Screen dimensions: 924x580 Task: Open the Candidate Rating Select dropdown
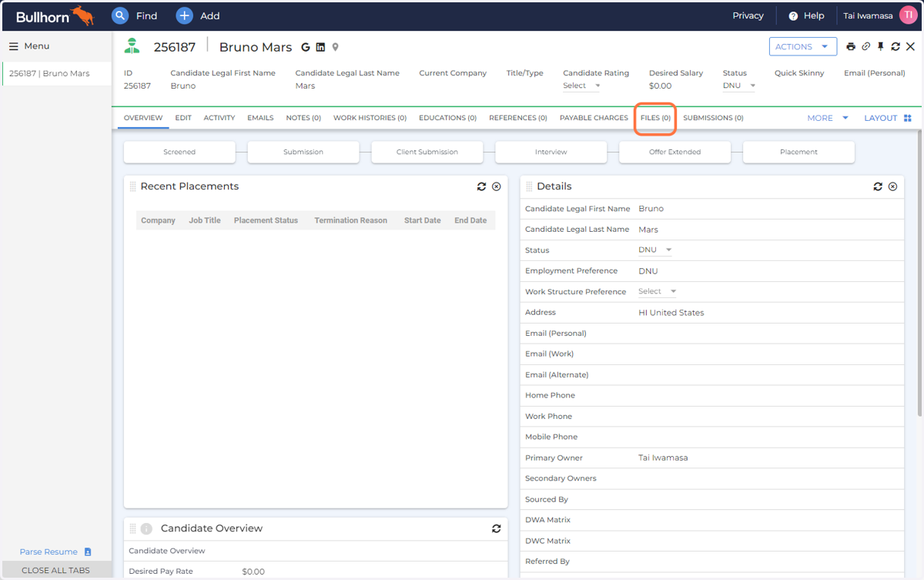(x=581, y=85)
